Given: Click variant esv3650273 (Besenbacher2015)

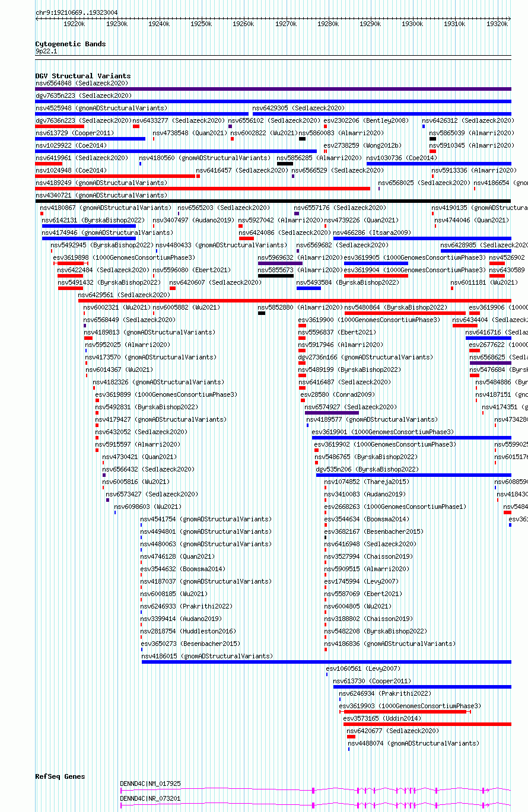Looking at the screenshot, I should pos(190,644).
